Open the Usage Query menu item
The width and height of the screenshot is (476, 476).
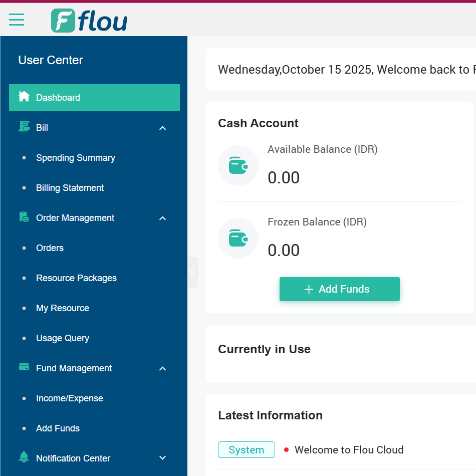pyautogui.click(x=63, y=338)
